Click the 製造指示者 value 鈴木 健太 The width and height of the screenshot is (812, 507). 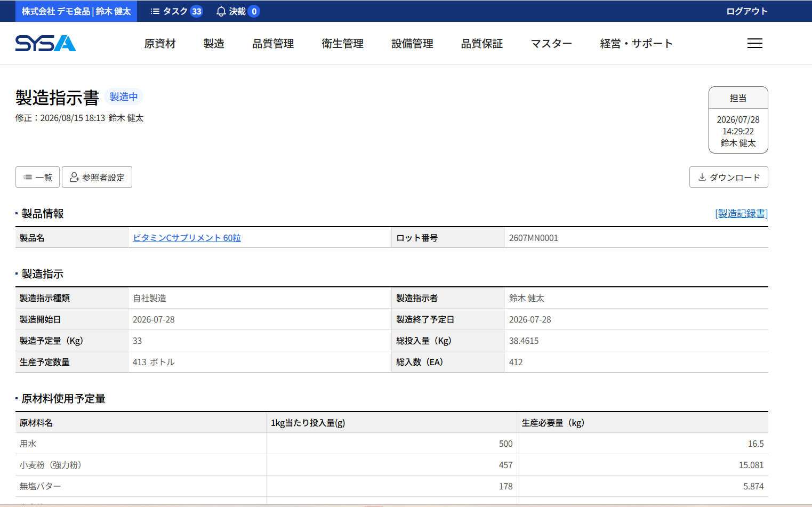pos(527,298)
